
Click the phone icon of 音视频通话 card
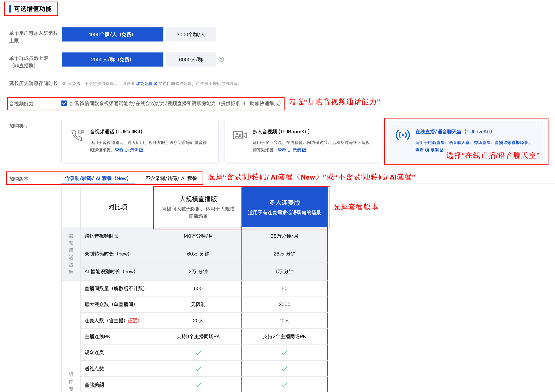click(x=78, y=135)
